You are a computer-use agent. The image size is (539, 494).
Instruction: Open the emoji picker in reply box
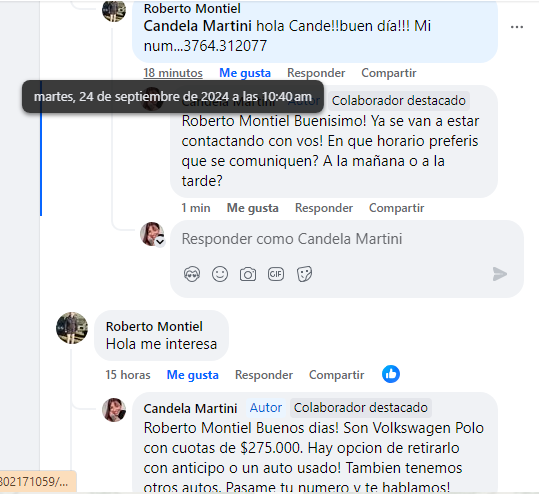click(x=220, y=274)
